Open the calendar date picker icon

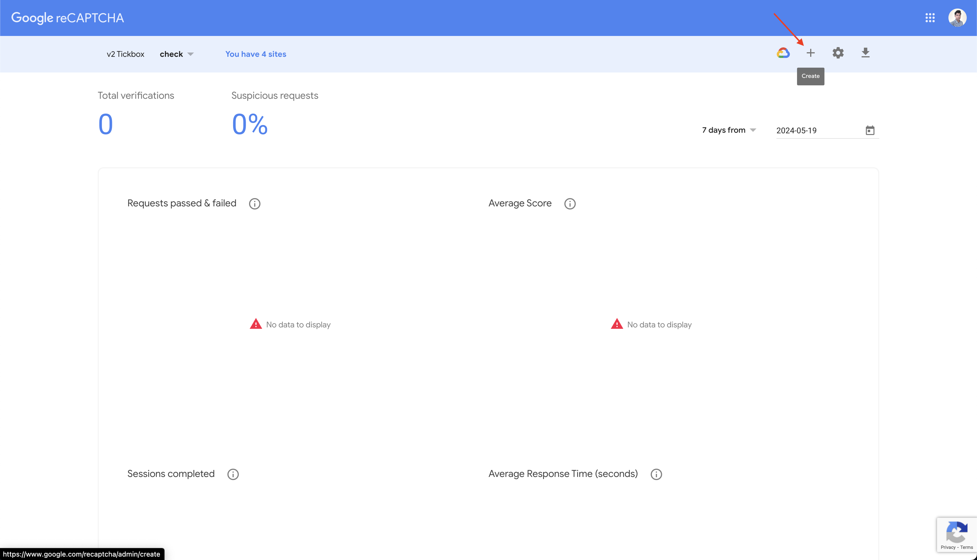(x=870, y=130)
